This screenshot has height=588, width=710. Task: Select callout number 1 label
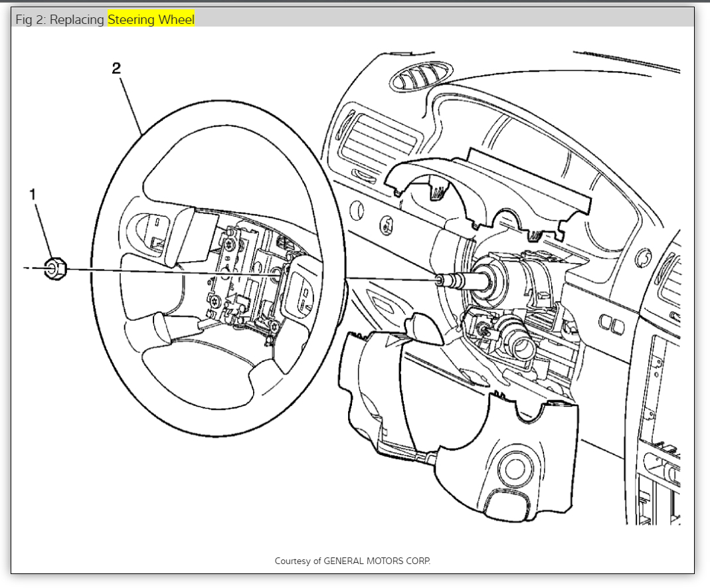[32, 194]
